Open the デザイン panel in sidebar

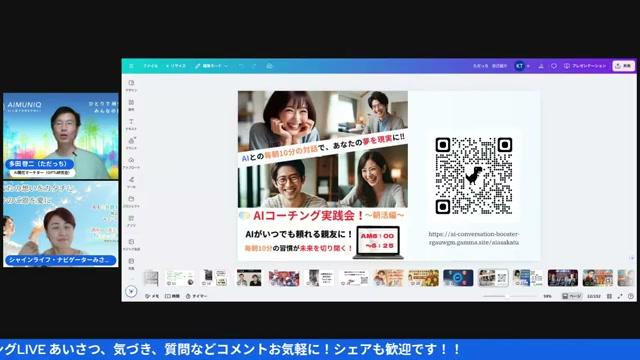point(131,85)
